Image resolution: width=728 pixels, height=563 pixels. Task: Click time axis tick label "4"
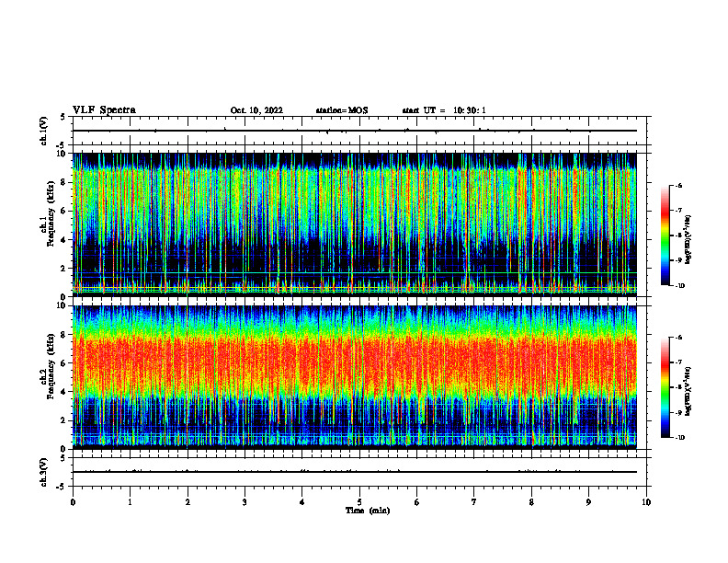pos(302,502)
